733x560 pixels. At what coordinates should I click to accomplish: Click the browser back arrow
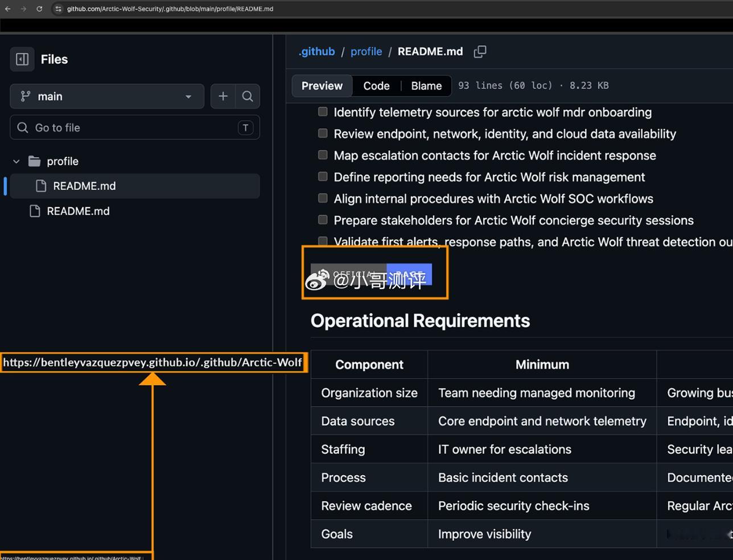(x=8, y=9)
